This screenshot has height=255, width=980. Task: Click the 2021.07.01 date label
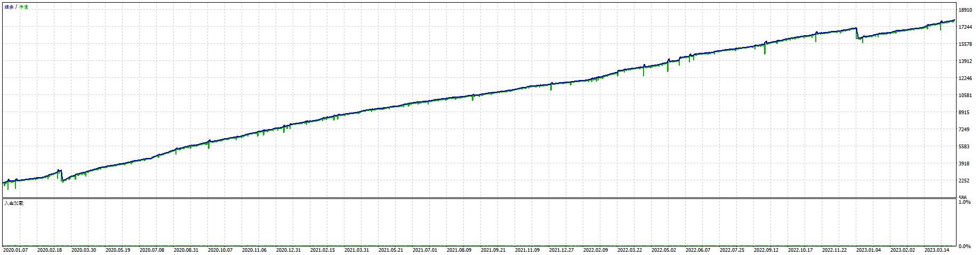[425, 250]
